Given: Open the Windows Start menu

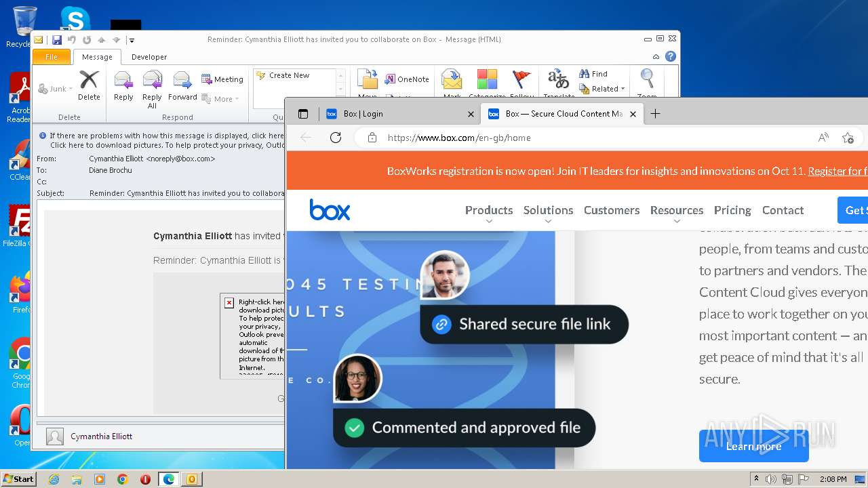Looking at the screenshot, I should [19, 479].
